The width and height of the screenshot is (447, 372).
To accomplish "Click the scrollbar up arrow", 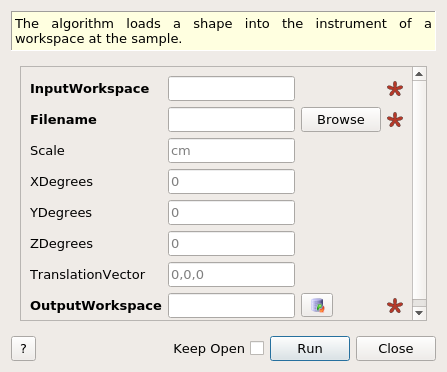I will pos(419,74).
